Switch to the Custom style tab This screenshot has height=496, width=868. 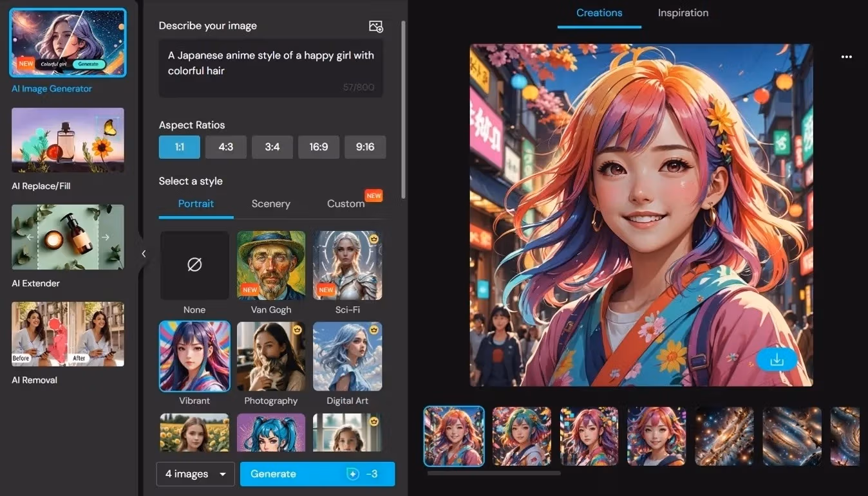pos(346,203)
